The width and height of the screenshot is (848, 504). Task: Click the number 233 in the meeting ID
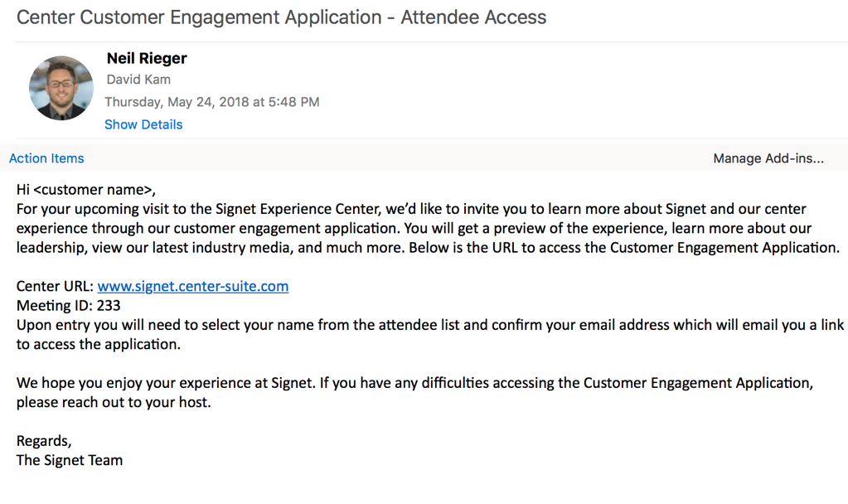click(x=109, y=306)
